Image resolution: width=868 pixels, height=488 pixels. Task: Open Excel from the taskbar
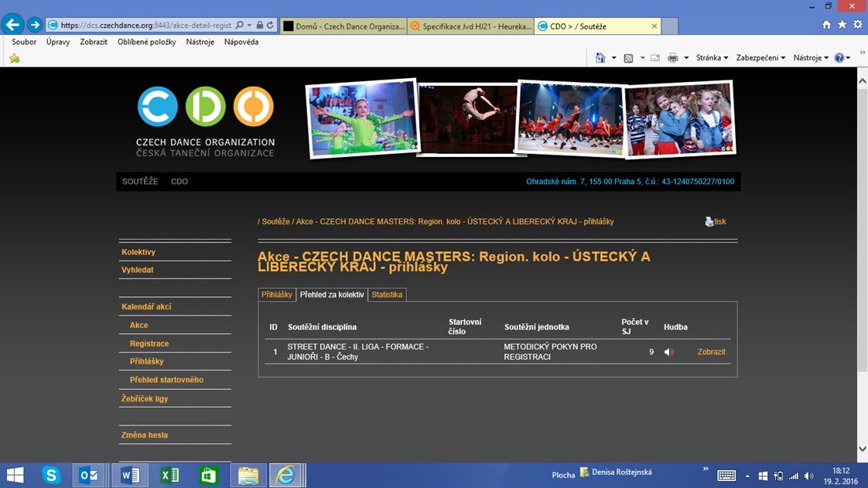coord(169,476)
